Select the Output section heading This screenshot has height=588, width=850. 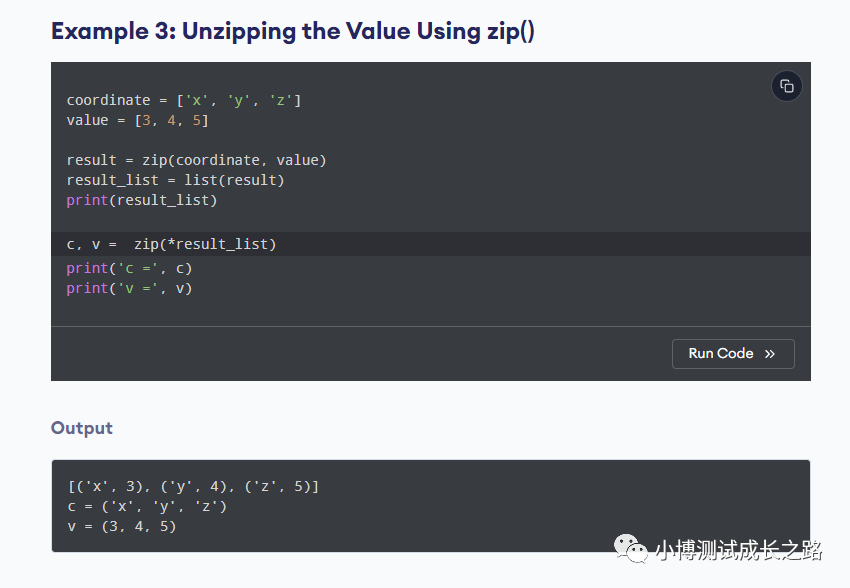click(x=82, y=428)
